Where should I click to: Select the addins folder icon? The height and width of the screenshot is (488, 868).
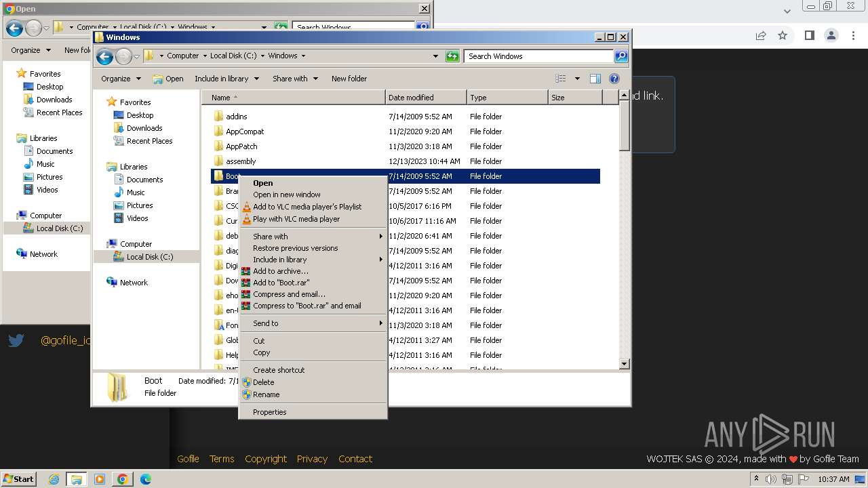pos(218,116)
